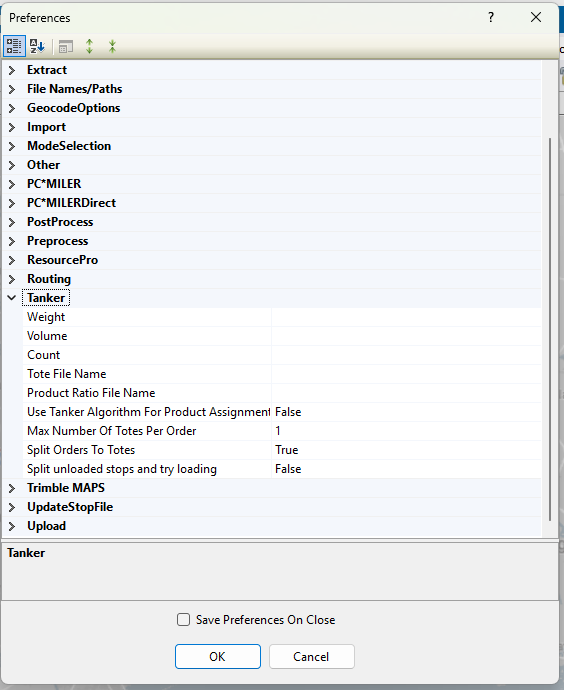Select the Tote File Name property label
Viewport: 564px width, 690px height.
(66, 374)
